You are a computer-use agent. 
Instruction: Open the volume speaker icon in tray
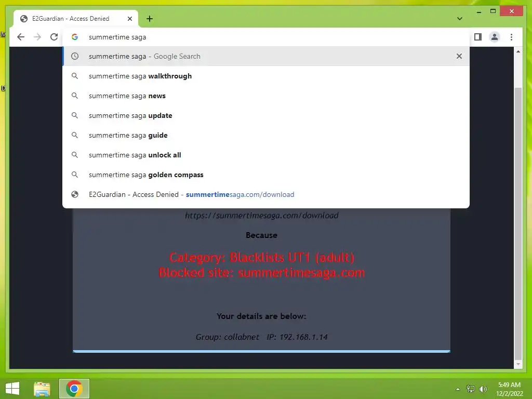click(483, 389)
